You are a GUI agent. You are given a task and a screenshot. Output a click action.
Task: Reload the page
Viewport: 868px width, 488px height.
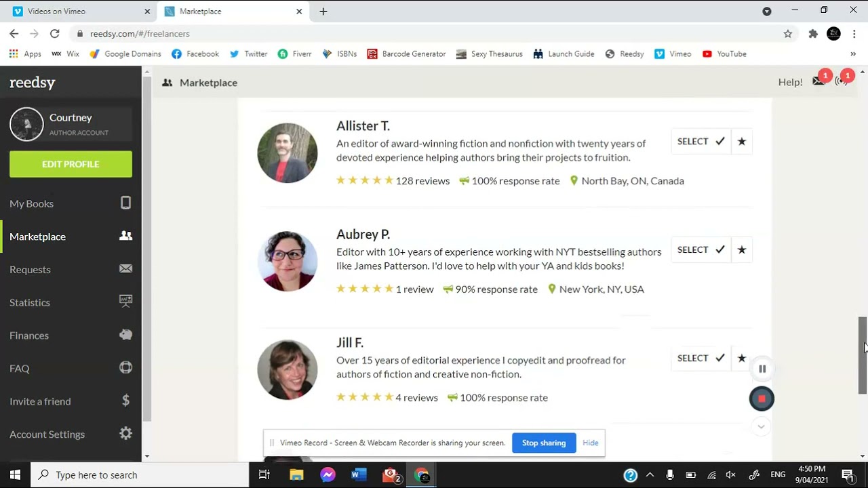[55, 34]
